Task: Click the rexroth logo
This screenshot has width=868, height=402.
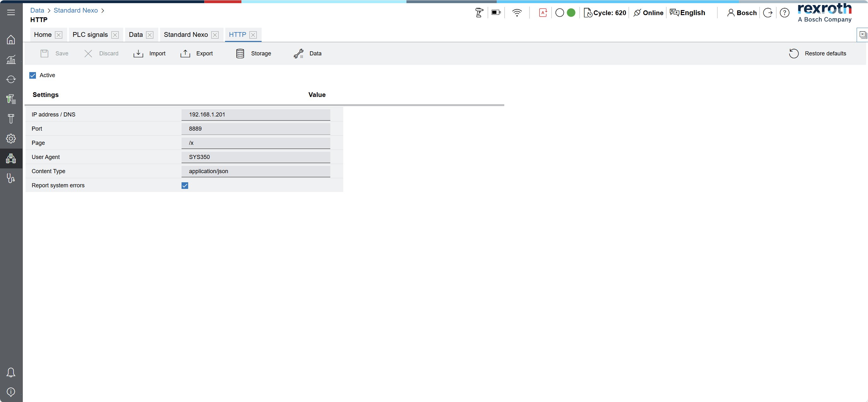Action: point(825,13)
